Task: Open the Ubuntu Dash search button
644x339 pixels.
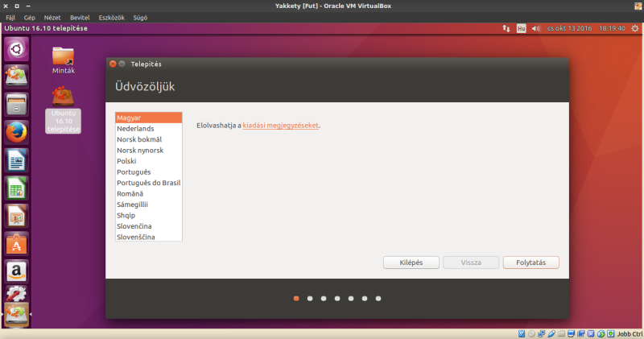Action: point(17,49)
